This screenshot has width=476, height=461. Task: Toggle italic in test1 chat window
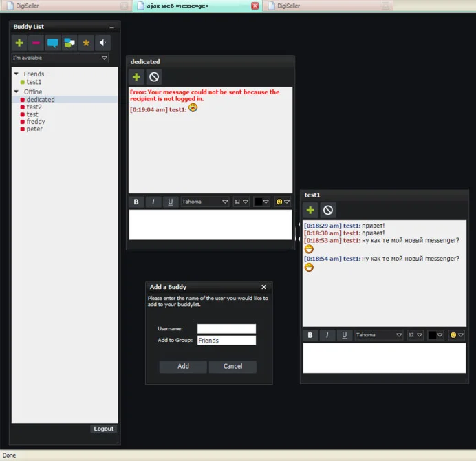click(327, 335)
